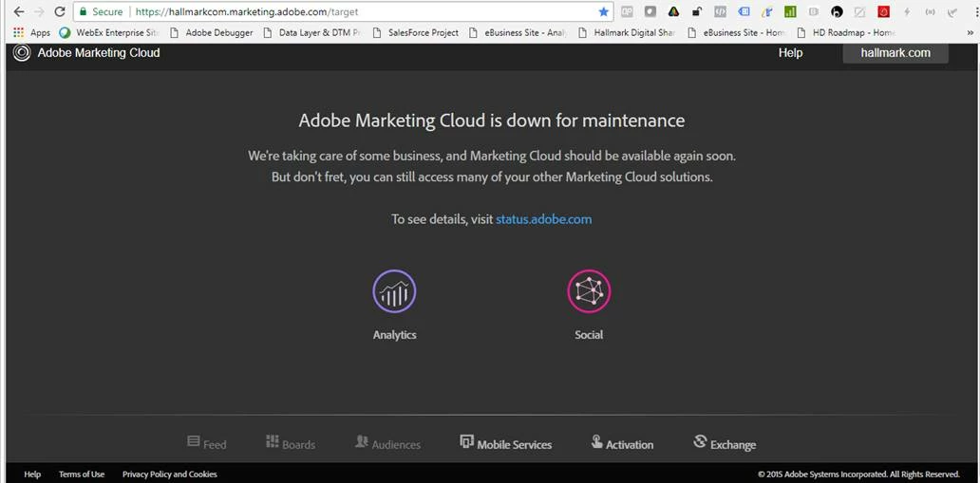Visit the status.adobe.com link
Image resolution: width=980 pixels, height=483 pixels.
pos(544,219)
